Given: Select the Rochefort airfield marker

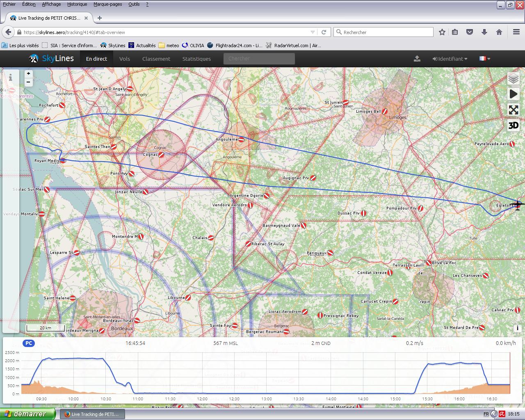Looking at the screenshot, I should pos(62,105).
